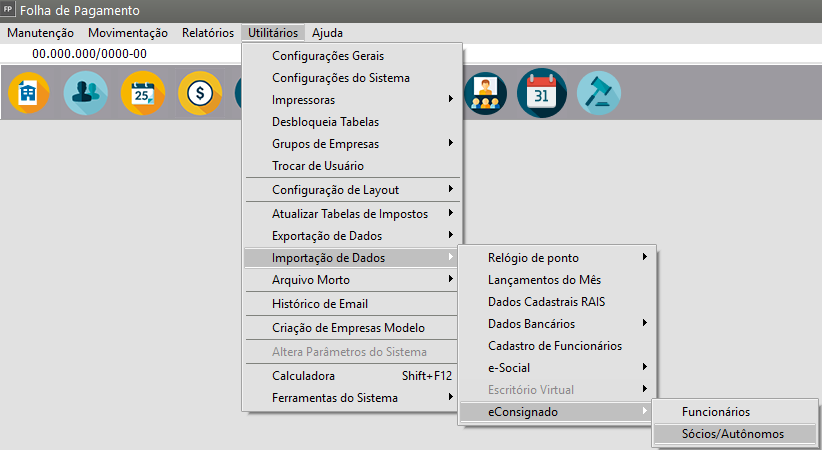The image size is (822, 450).
Task: Select Trocar de Usuário option
Action: pyautogui.click(x=318, y=166)
